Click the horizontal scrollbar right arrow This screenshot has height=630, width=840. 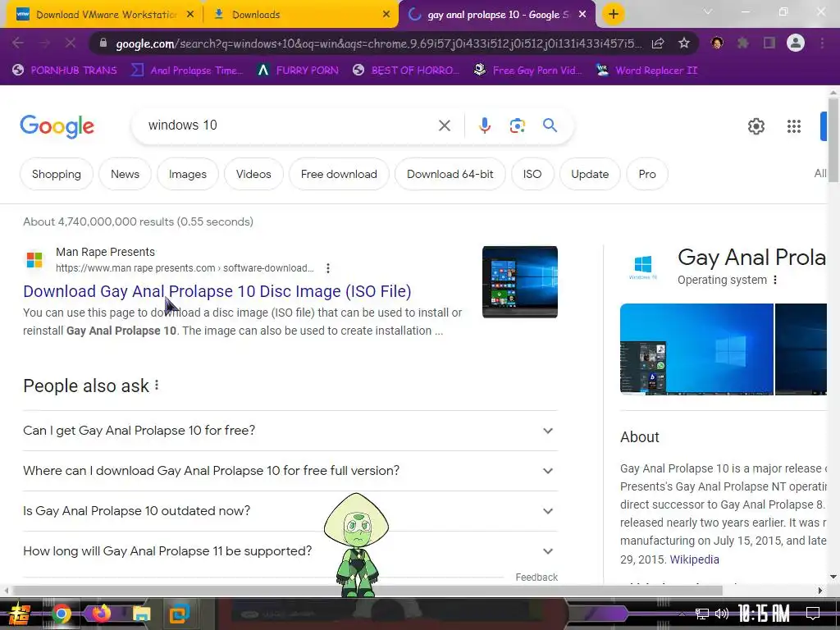[x=820, y=591]
